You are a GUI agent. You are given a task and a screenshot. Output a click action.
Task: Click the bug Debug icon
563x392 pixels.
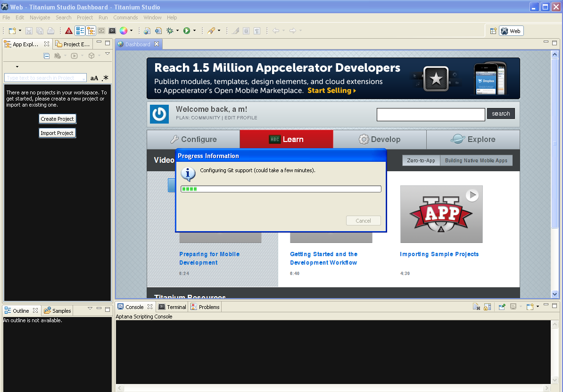pos(170,31)
